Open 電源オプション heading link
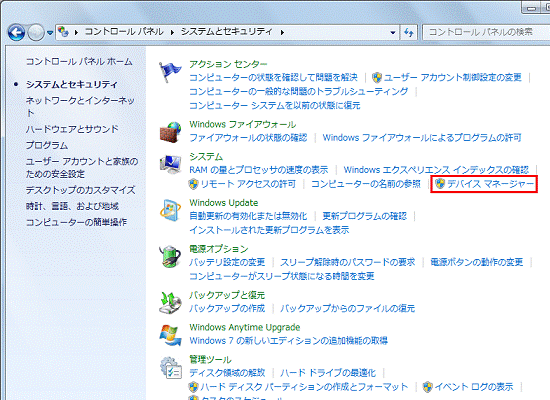The width and height of the screenshot is (550, 400). (x=219, y=249)
